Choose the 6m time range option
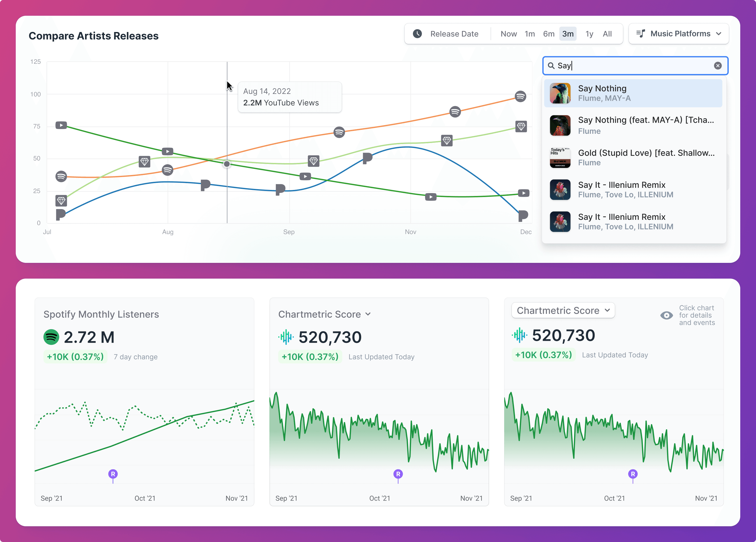Screen dimensions: 756x542 (x=548, y=34)
